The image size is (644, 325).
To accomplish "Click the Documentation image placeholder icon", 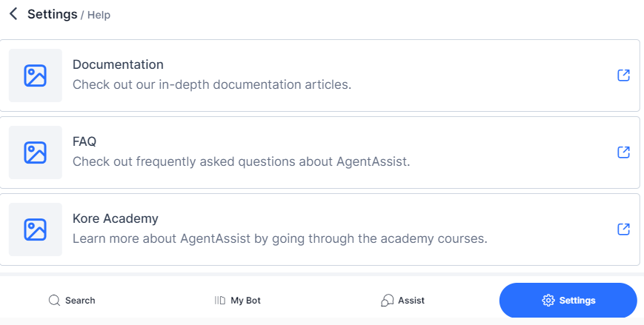I will coord(36,76).
